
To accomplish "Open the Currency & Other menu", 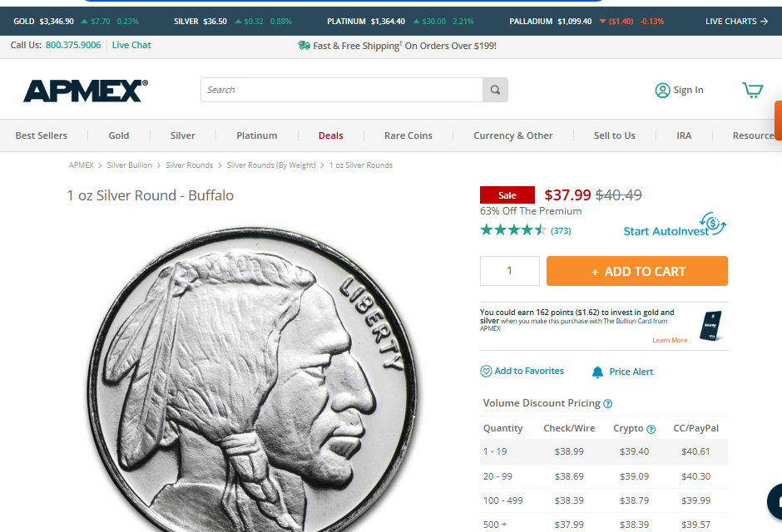I will click(512, 135).
